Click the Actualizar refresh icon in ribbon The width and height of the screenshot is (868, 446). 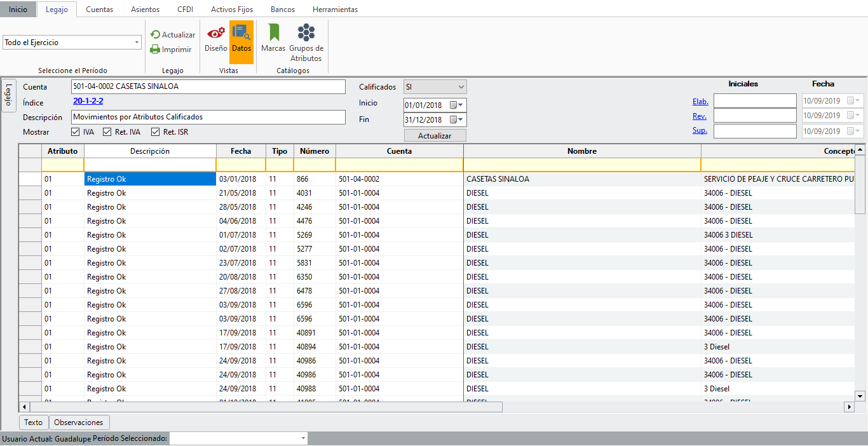coord(155,35)
